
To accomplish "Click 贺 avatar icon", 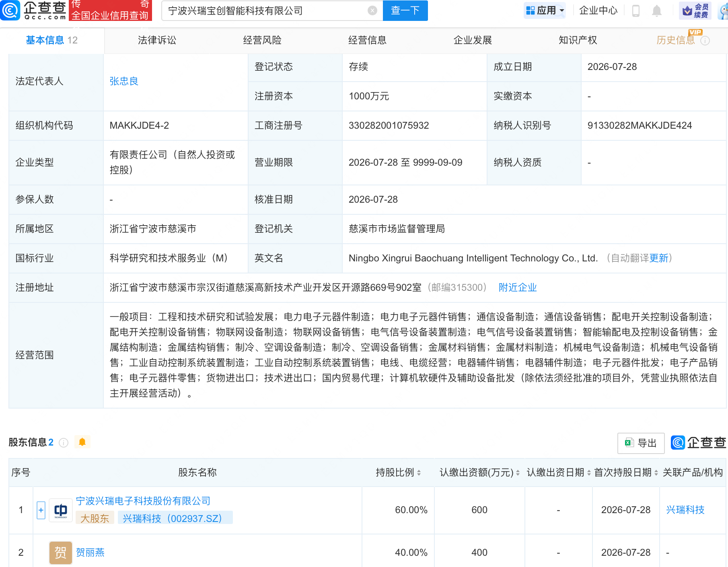I will [x=61, y=553].
